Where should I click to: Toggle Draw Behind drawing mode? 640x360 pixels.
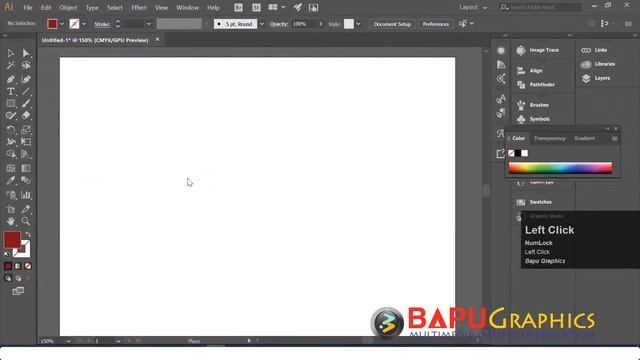tap(18, 278)
